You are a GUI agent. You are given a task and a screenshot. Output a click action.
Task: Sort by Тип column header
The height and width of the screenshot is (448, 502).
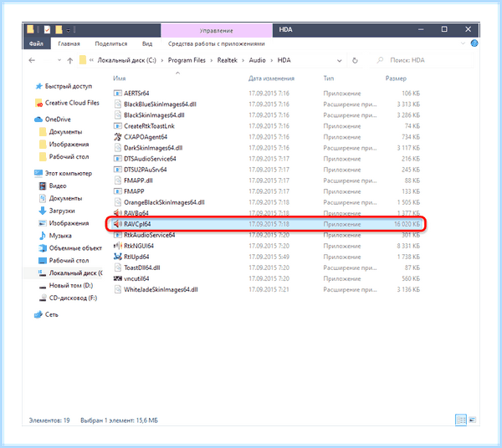[x=329, y=79]
